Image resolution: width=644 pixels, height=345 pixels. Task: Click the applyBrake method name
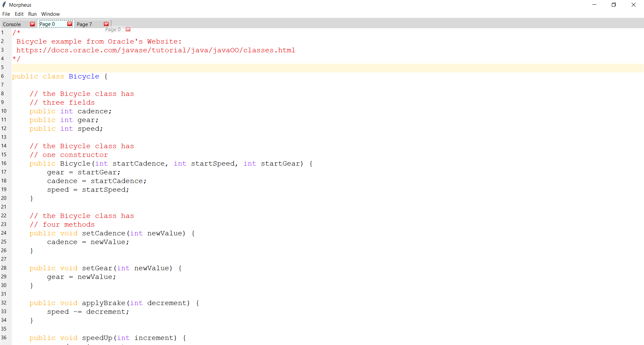pyautogui.click(x=104, y=303)
